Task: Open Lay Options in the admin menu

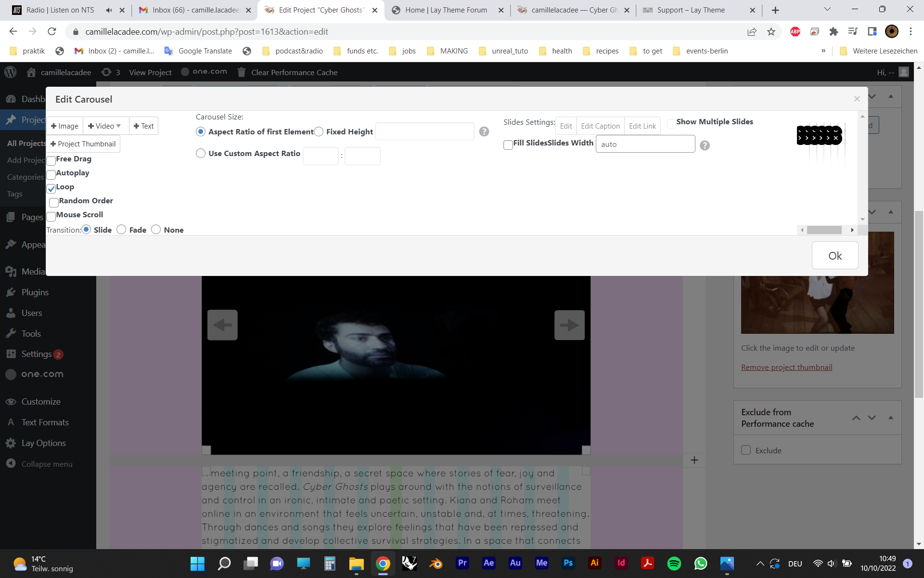Action: point(43,443)
